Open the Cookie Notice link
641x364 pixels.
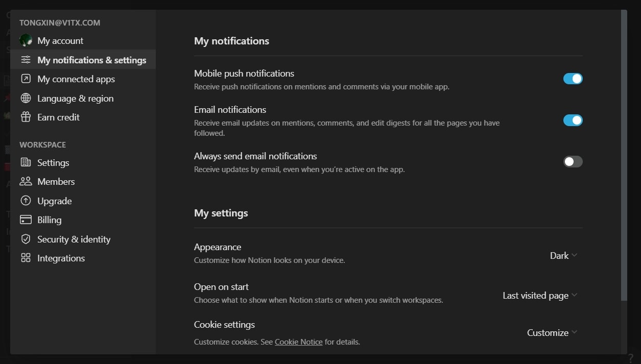(x=298, y=342)
